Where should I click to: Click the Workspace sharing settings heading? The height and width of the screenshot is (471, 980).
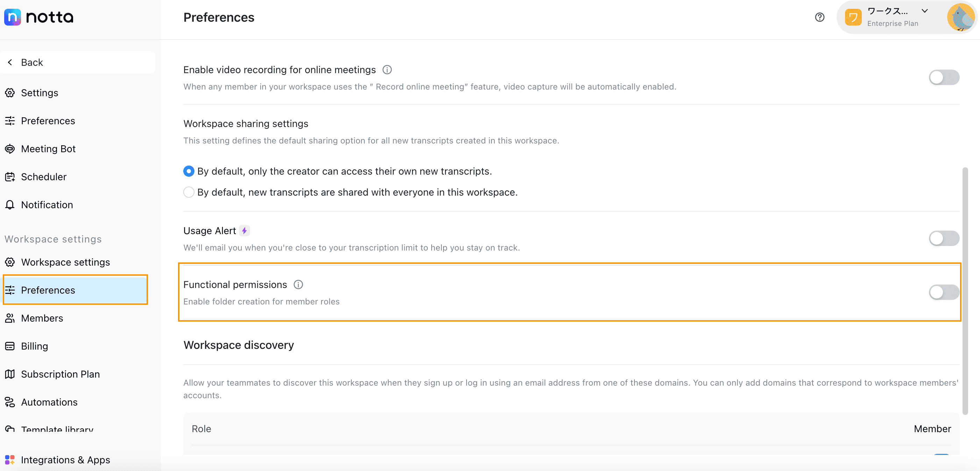246,124
